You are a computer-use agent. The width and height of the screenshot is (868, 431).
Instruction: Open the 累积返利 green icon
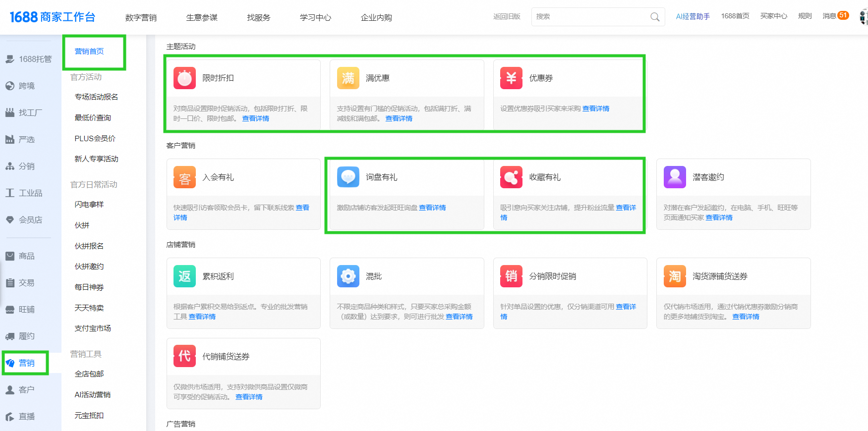[184, 276]
